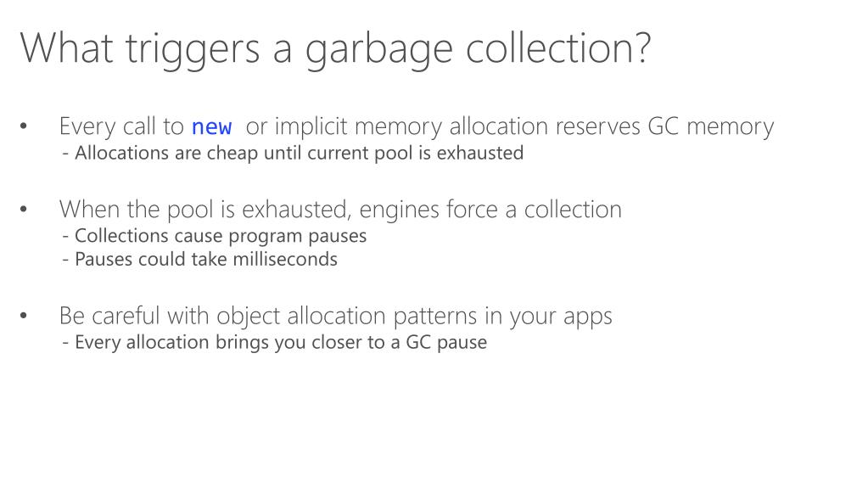Click 'Every allocation brings you closer' line
The image size is (868, 488).
(x=275, y=342)
